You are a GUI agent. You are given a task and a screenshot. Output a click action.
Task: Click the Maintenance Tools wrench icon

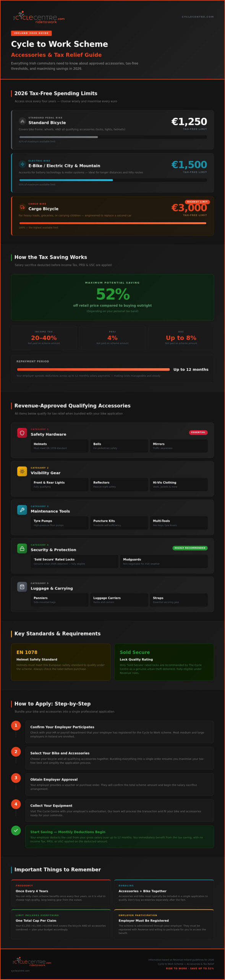[22, 510]
